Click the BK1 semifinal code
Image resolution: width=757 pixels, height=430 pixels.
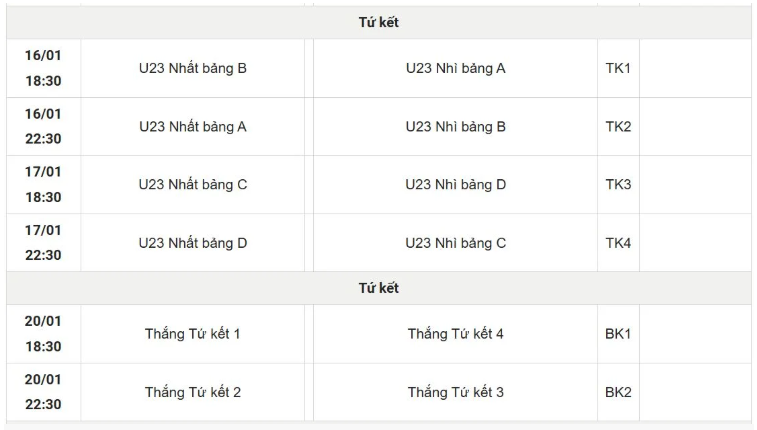pyautogui.click(x=618, y=333)
